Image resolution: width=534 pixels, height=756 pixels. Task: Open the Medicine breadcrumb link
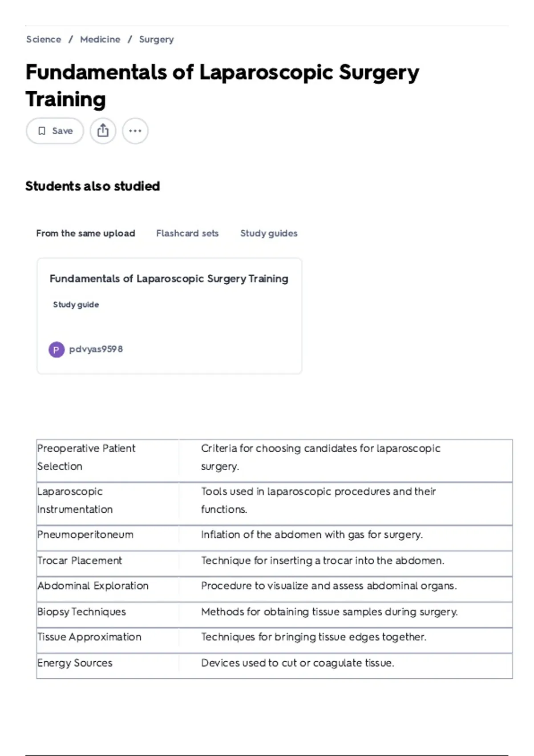(100, 39)
